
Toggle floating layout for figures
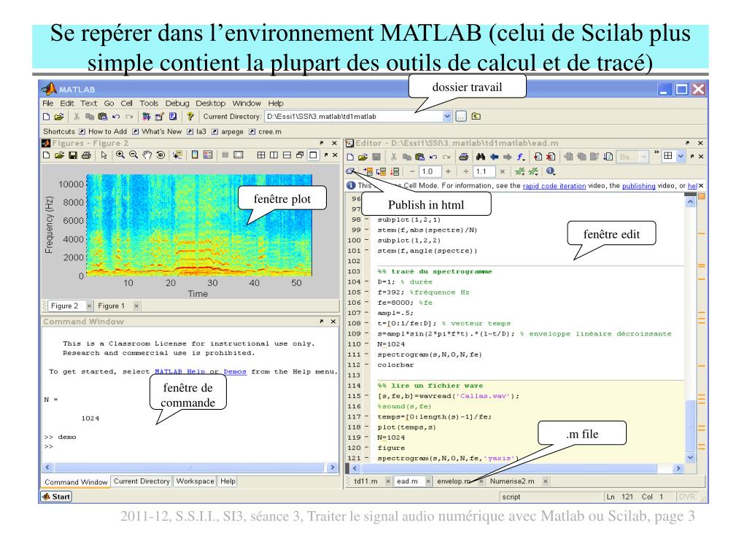pyautogui.click(x=300, y=155)
